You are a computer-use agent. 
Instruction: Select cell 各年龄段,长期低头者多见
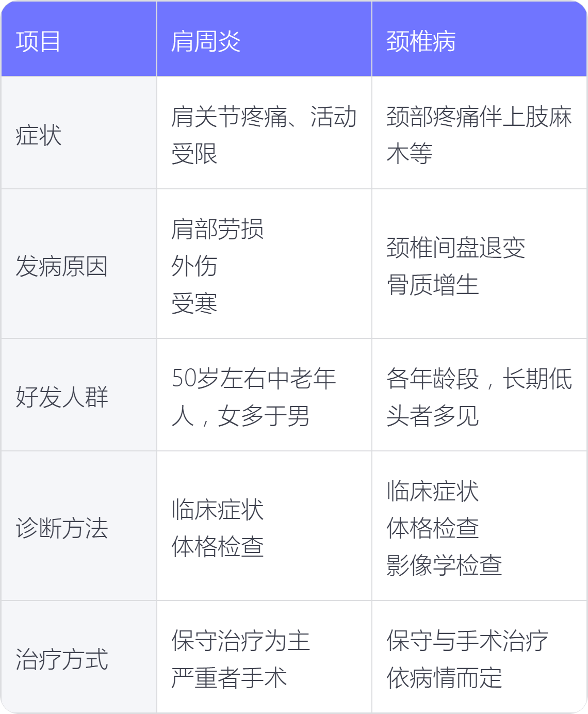tap(479, 397)
